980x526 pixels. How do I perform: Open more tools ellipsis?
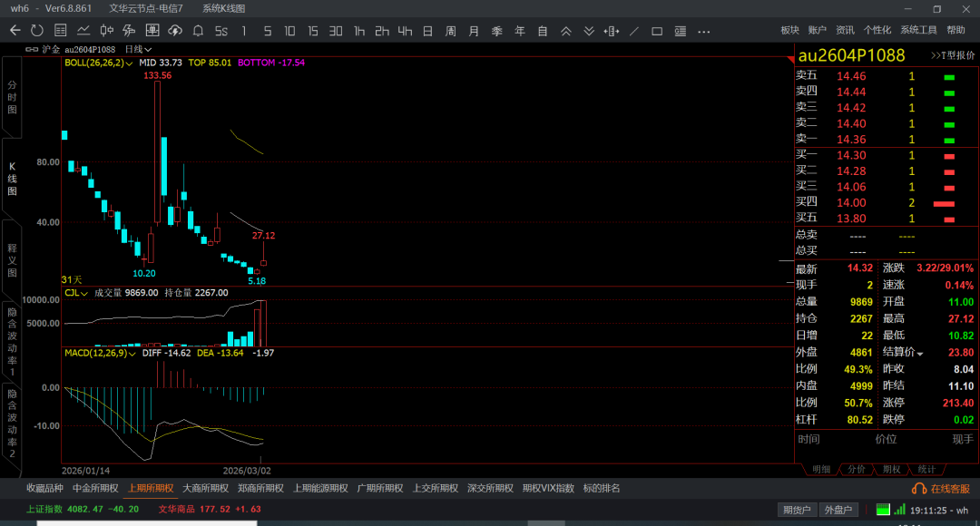click(x=704, y=31)
